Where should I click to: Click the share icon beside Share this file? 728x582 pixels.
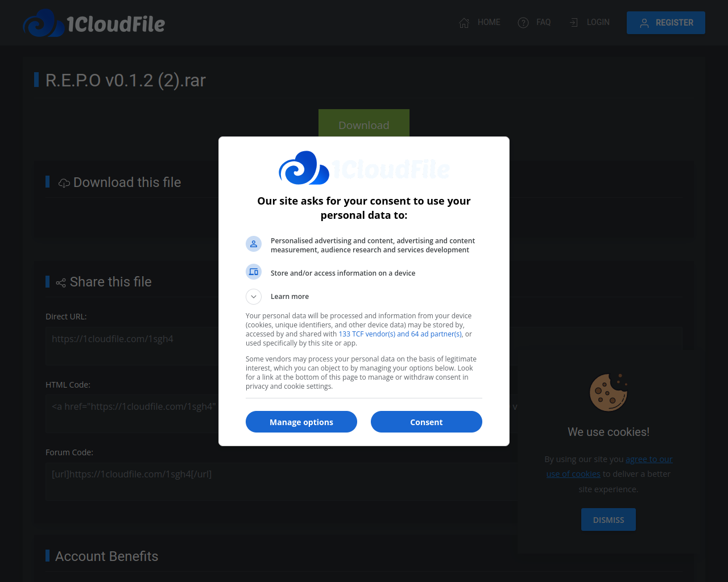(x=61, y=282)
